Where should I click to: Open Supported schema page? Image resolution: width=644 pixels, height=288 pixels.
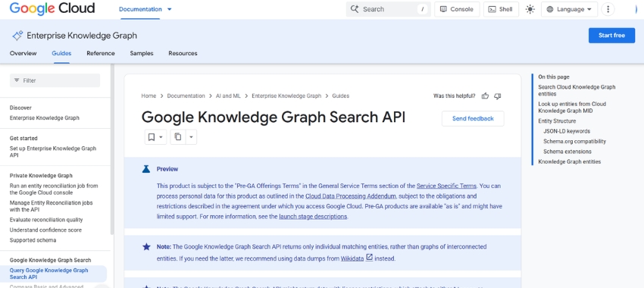coord(33,240)
